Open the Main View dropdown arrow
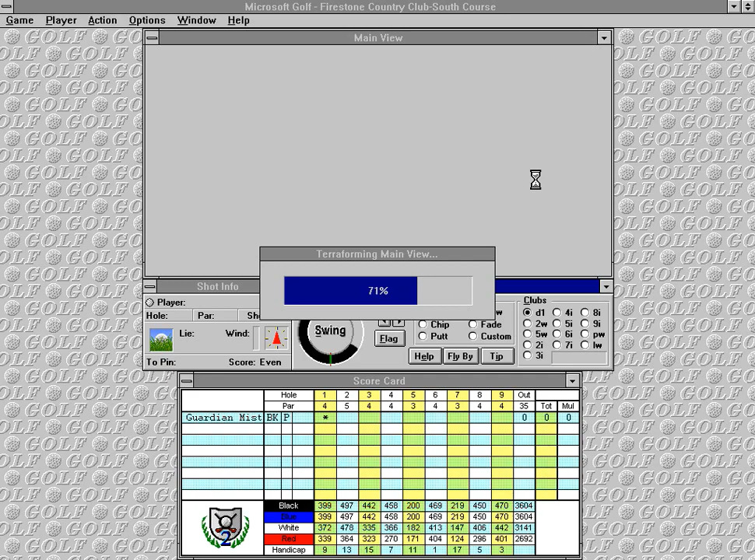Image resolution: width=755 pixels, height=560 pixels. [605, 37]
